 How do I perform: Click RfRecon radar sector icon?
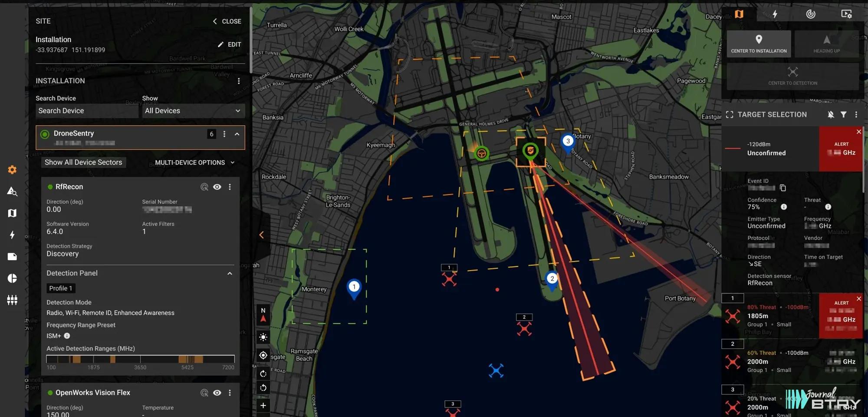[204, 187]
